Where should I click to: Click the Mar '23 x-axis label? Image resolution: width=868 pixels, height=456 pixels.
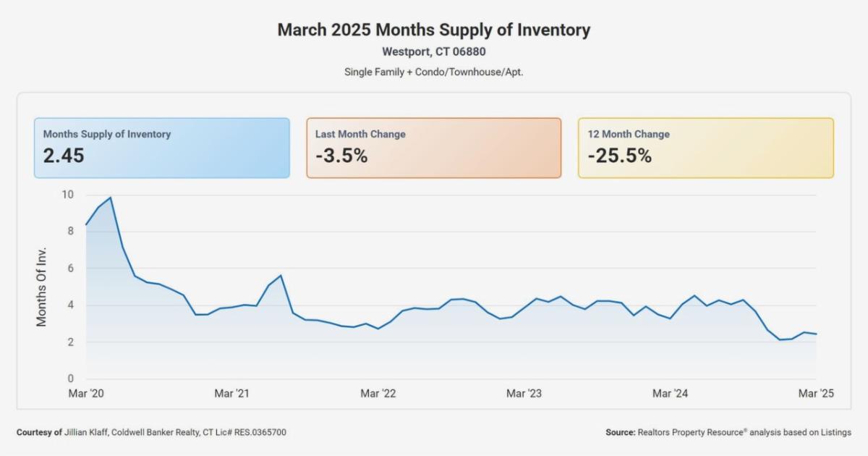coord(524,393)
